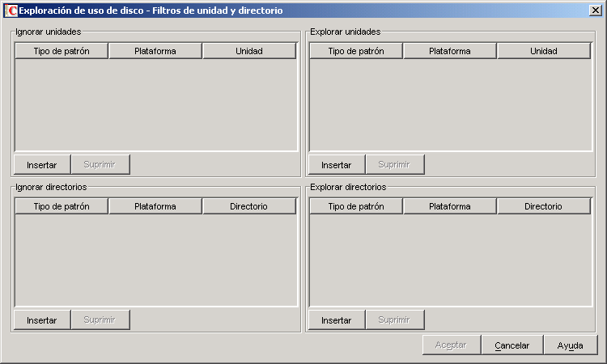
Task: Click Insertar under Ignorar unidades
Action: click(42, 165)
